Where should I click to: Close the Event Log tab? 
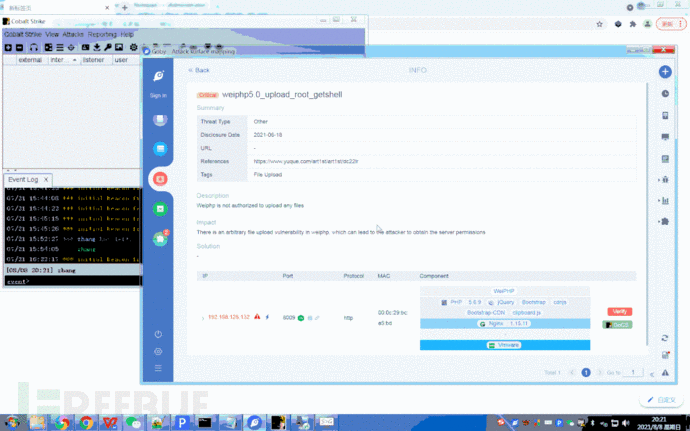tap(46, 180)
